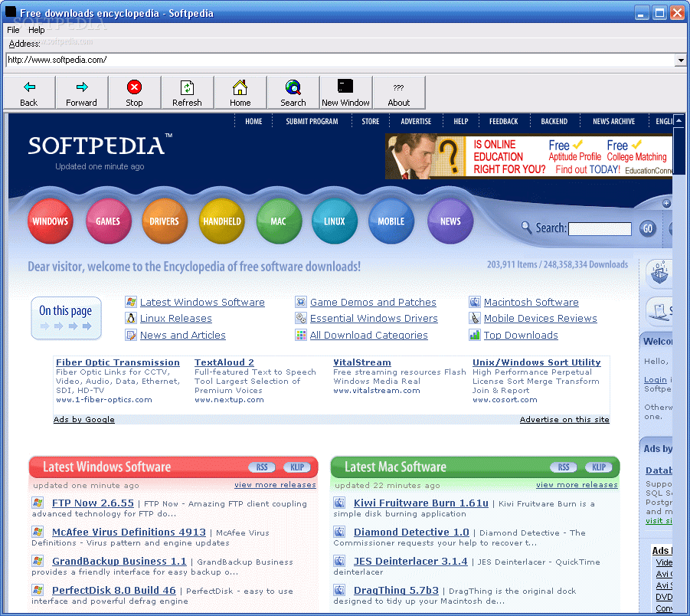
Task: Open the Help menu
Action: [x=37, y=30]
